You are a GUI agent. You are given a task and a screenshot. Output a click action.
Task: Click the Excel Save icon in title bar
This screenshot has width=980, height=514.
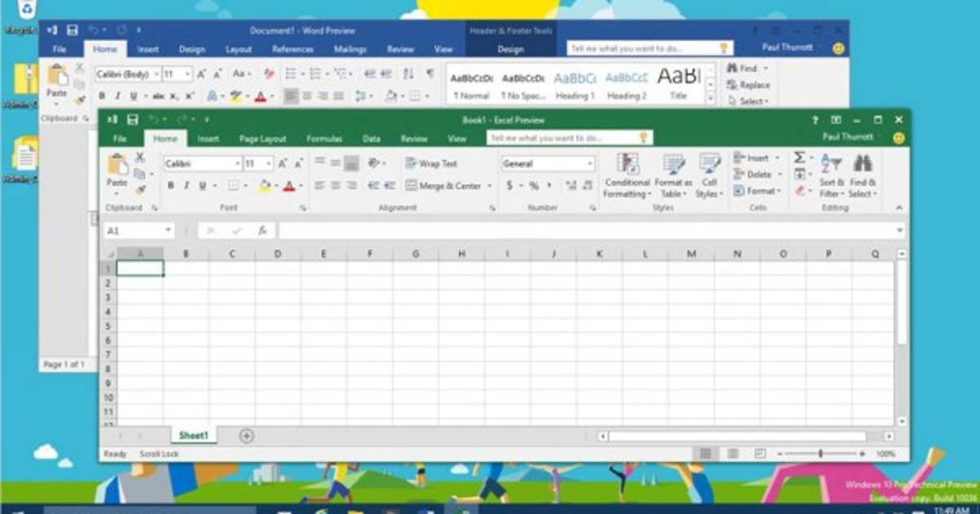point(132,120)
